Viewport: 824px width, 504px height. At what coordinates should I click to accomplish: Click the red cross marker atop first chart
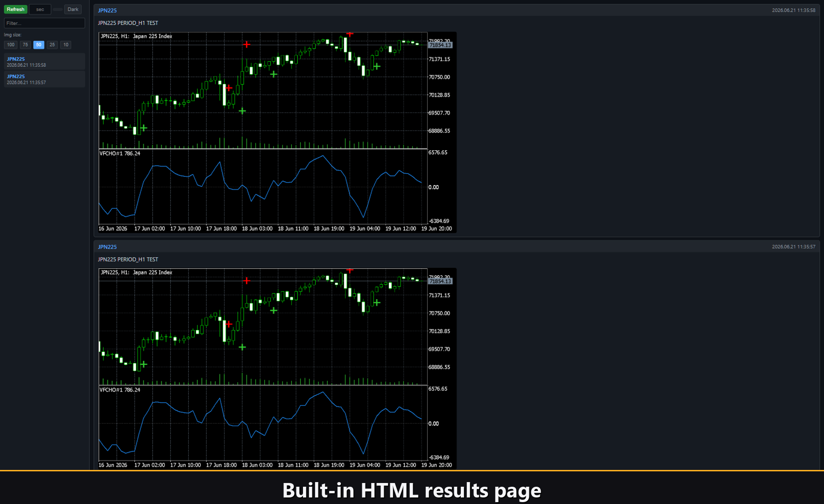pos(350,34)
